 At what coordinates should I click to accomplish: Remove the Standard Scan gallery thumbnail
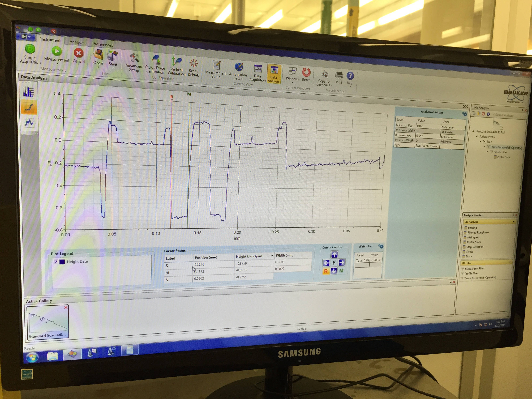[66, 307]
